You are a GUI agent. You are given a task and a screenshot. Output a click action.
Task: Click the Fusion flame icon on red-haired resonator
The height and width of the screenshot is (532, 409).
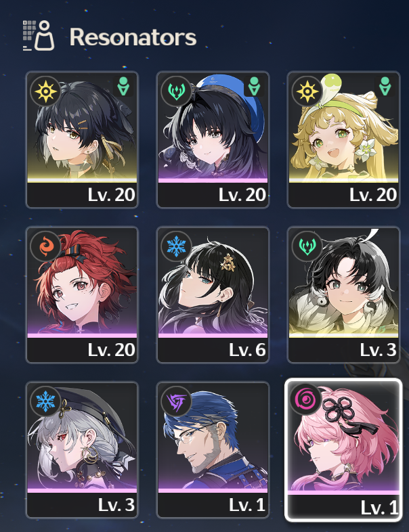click(x=45, y=246)
